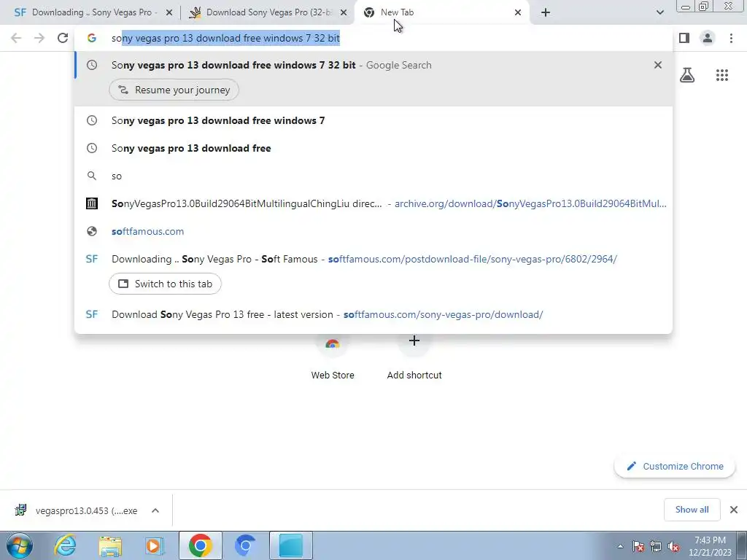
Task: Click Switch to this tab button
Action: pyautogui.click(x=166, y=284)
